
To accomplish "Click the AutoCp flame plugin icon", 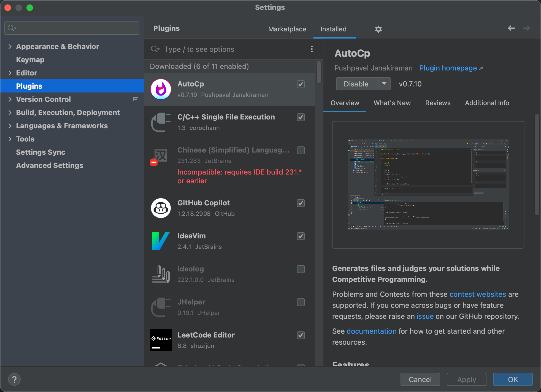I will 161,89.
